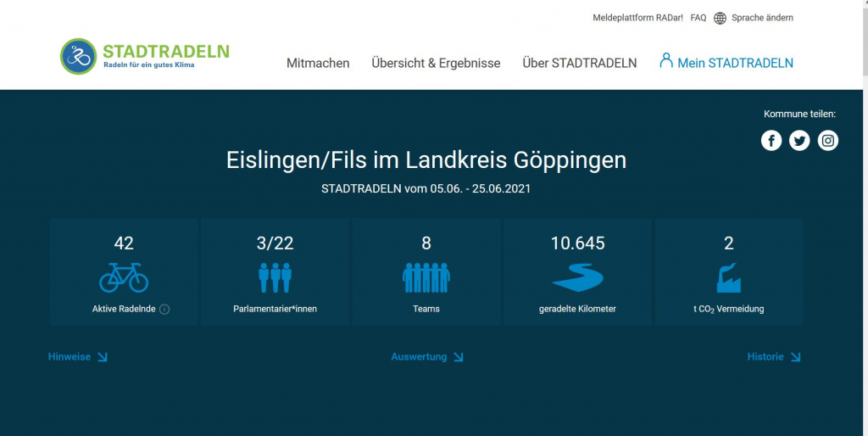Open the Übersicht & Ergebnisse menu

[x=436, y=64]
